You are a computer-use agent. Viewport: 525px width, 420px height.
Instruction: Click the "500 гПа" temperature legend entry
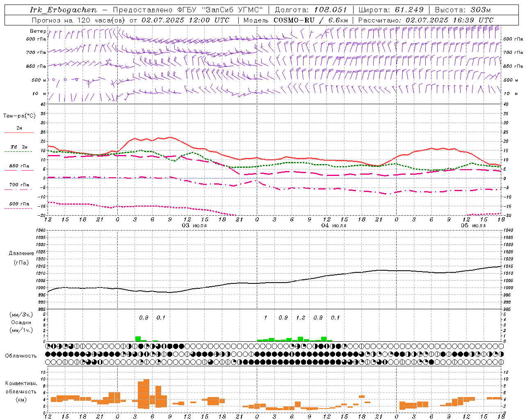click(x=19, y=204)
